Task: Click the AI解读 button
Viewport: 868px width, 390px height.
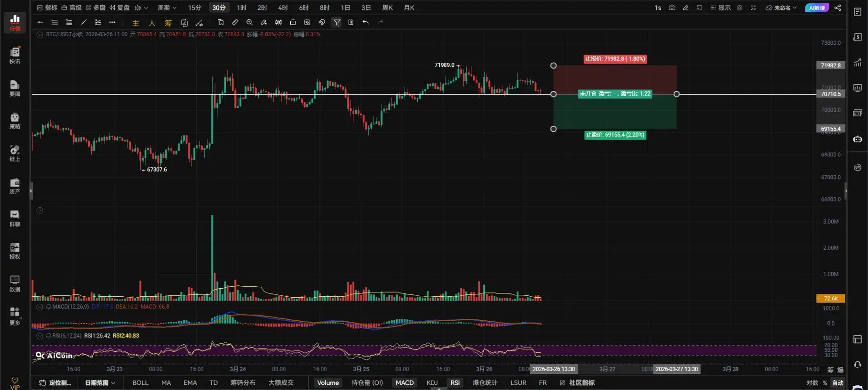Action: click(x=817, y=8)
